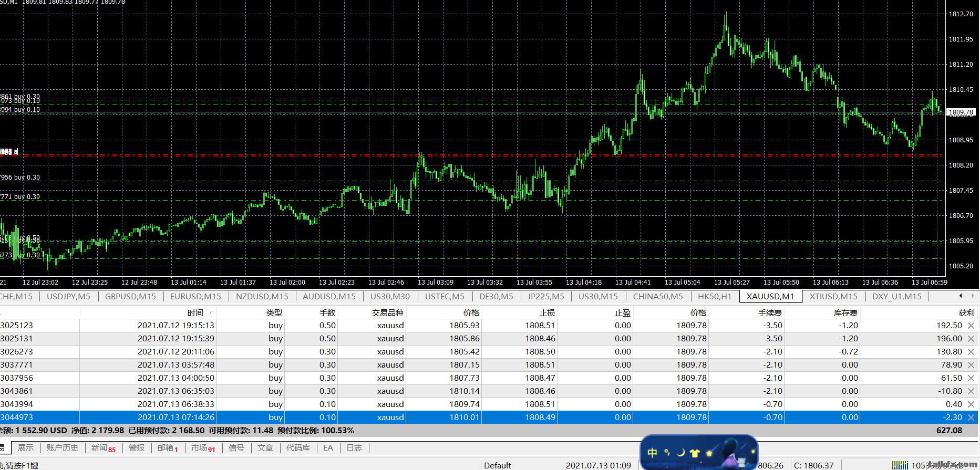The height and width of the screenshot is (470, 980).
Task: Close highlighted order 3044973 with X icon
Action: coord(971,417)
